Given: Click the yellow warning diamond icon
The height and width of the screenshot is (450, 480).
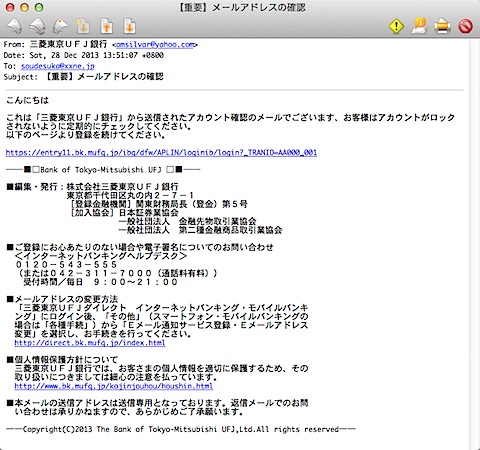Looking at the screenshot, I should click(396, 26).
